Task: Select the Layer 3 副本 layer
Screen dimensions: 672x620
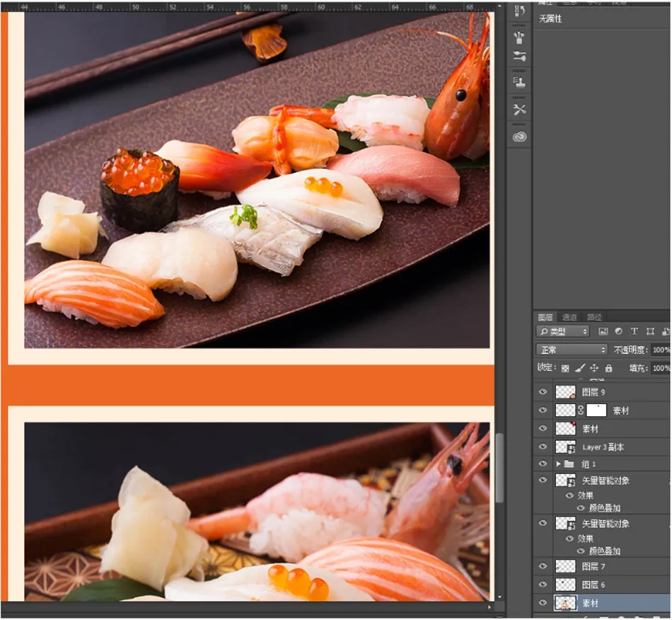Action: 603,447
